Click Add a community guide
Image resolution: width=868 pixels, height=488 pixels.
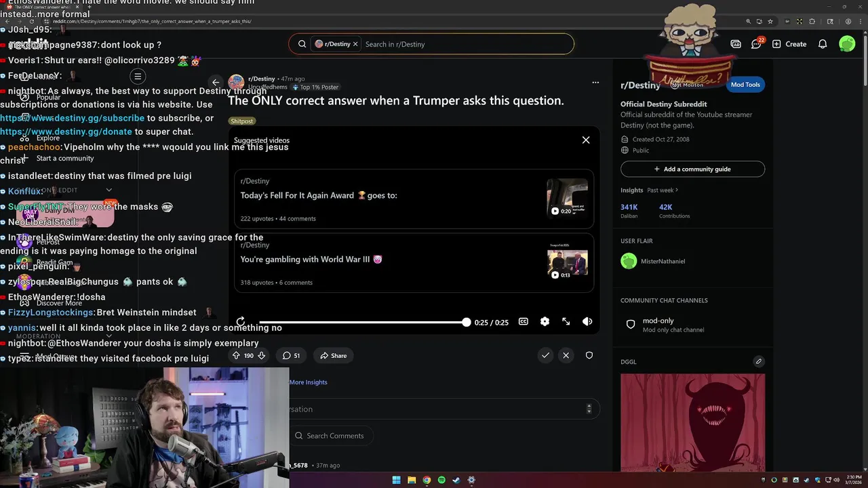click(692, 169)
